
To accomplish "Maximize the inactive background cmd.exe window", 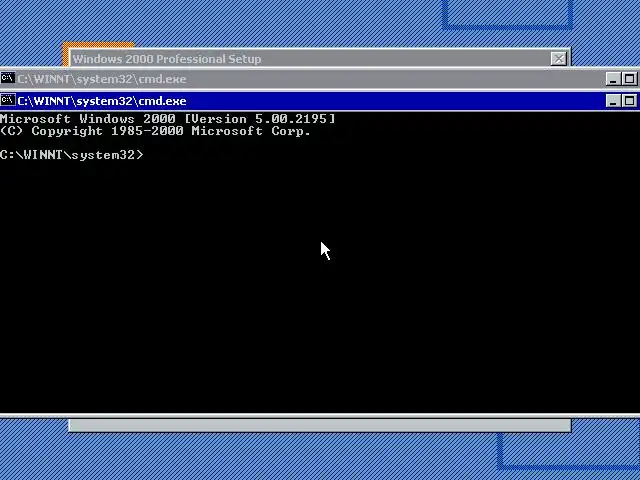I will coord(629,79).
